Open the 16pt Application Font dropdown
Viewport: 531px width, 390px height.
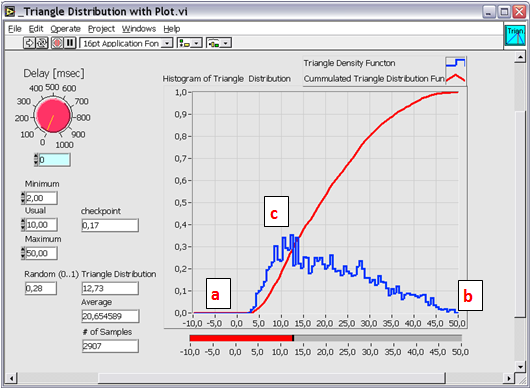point(126,43)
